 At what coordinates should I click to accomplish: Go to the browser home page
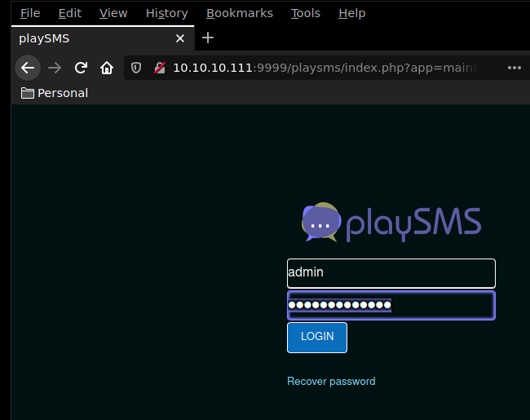[106, 68]
